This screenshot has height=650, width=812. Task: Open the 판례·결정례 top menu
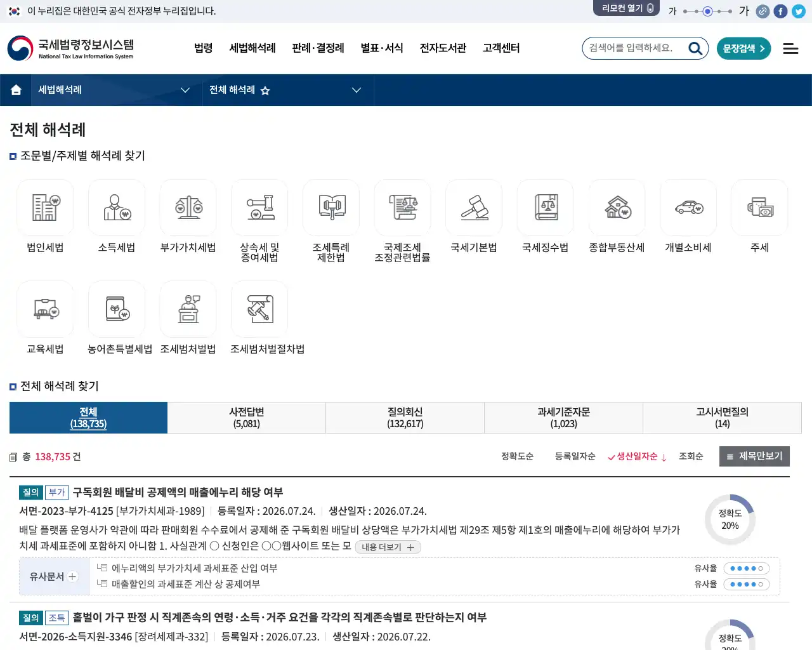tap(318, 48)
